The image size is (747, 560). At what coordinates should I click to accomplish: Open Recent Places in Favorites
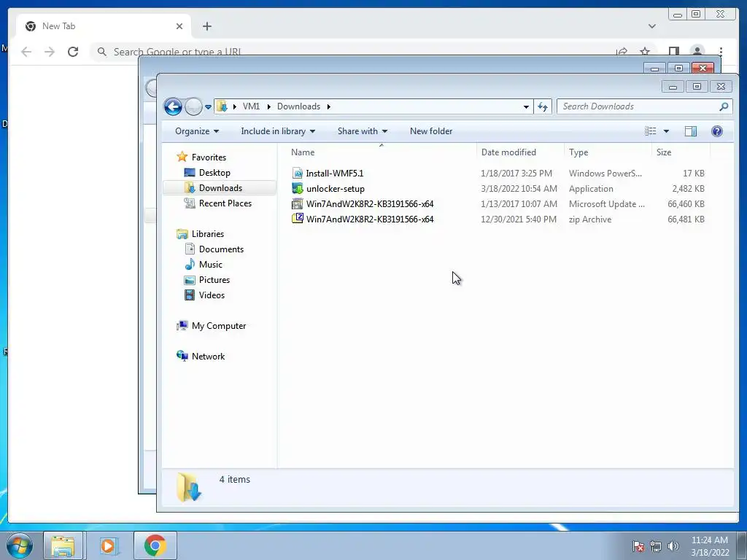[225, 203]
